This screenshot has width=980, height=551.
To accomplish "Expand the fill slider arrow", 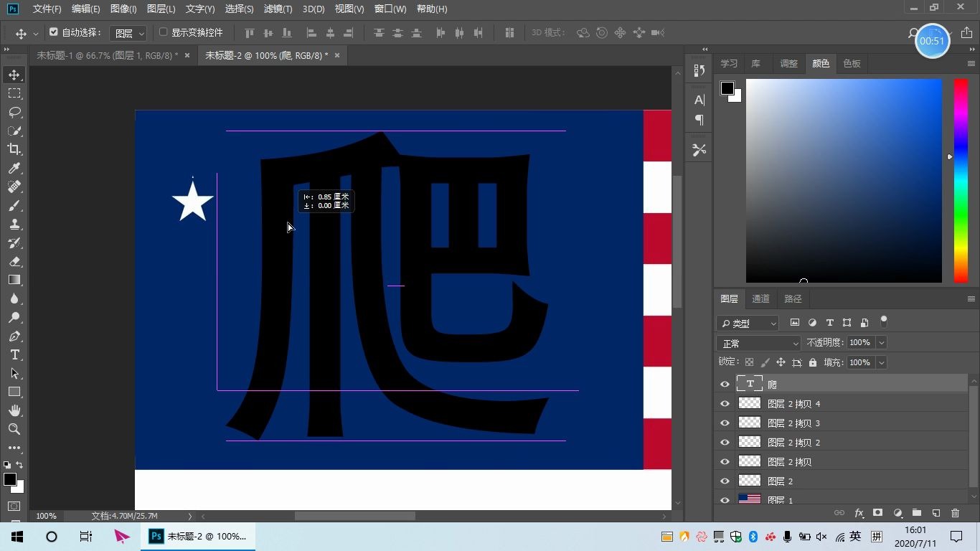I will pyautogui.click(x=882, y=362).
